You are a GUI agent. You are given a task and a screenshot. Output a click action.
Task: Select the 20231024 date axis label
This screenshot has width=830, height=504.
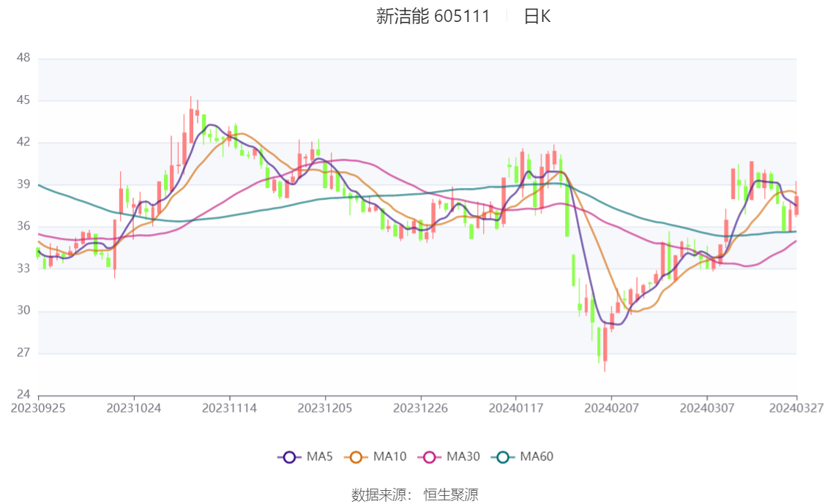tap(133, 408)
